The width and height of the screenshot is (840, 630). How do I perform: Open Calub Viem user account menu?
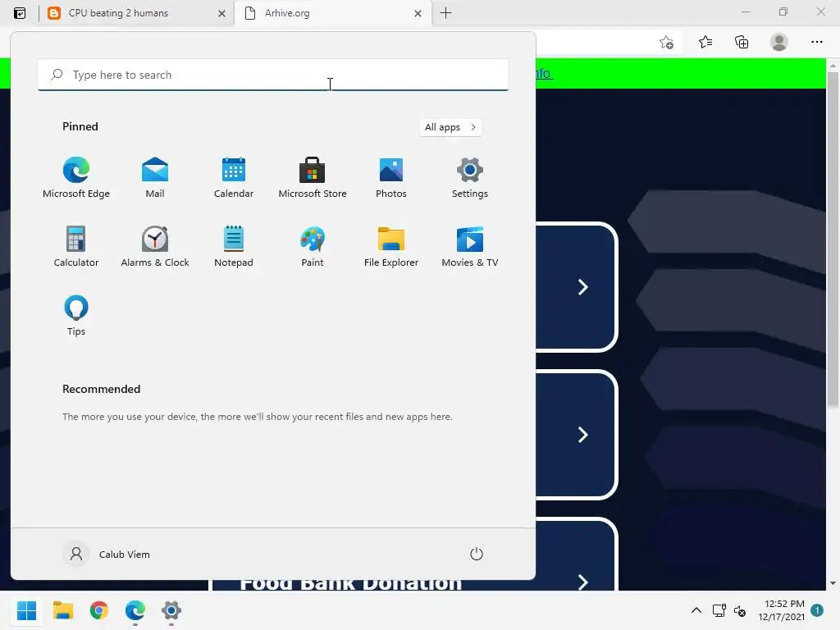107,554
